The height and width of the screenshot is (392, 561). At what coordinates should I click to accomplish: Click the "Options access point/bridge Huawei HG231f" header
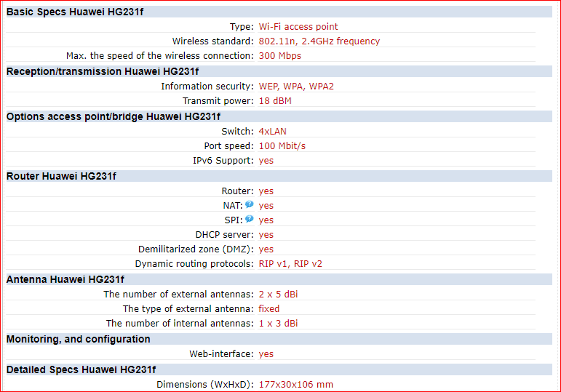point(114,116)
